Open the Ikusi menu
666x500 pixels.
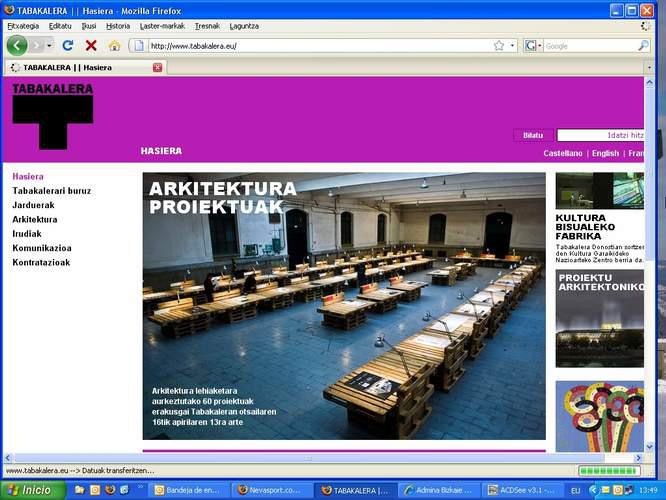(89, 26)
